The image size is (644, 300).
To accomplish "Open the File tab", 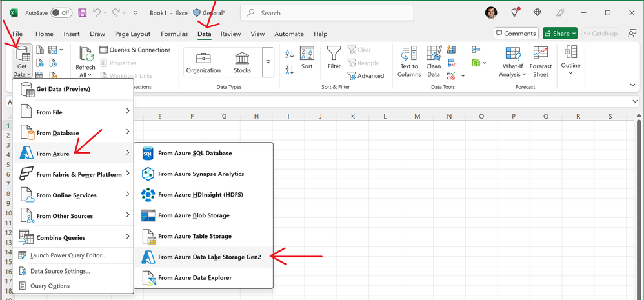I will point(17,34).
